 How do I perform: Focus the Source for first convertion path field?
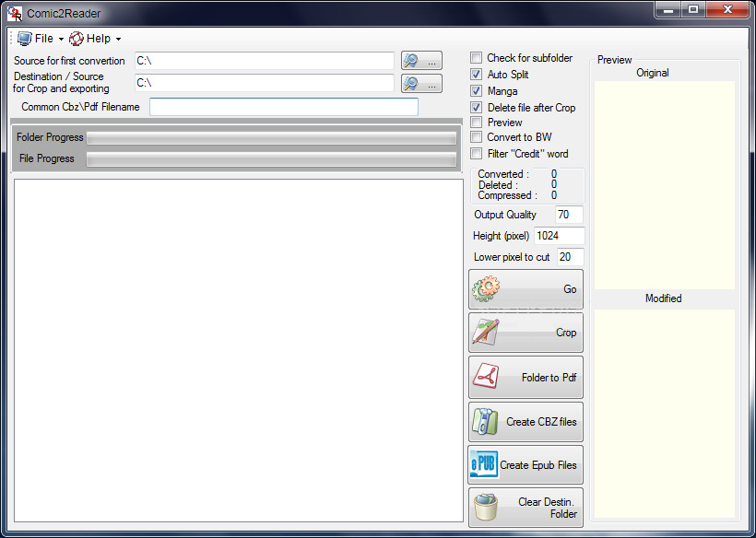point(265,61)
